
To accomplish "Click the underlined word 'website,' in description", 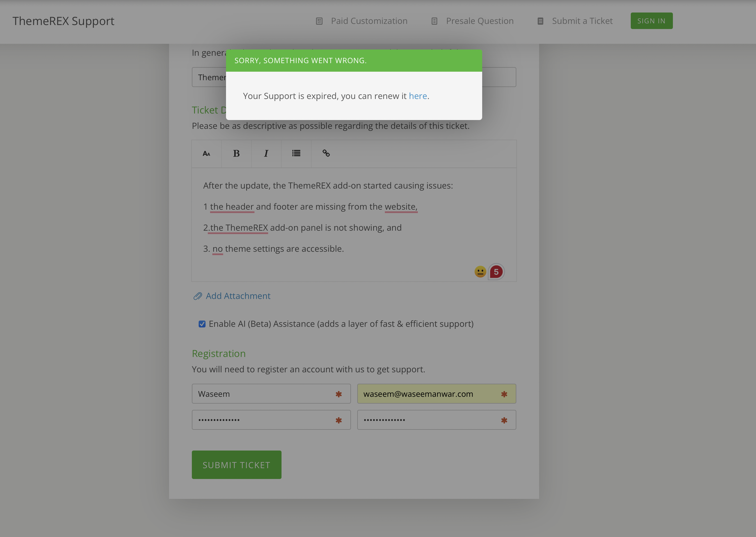I will click(x=401, y=207).
